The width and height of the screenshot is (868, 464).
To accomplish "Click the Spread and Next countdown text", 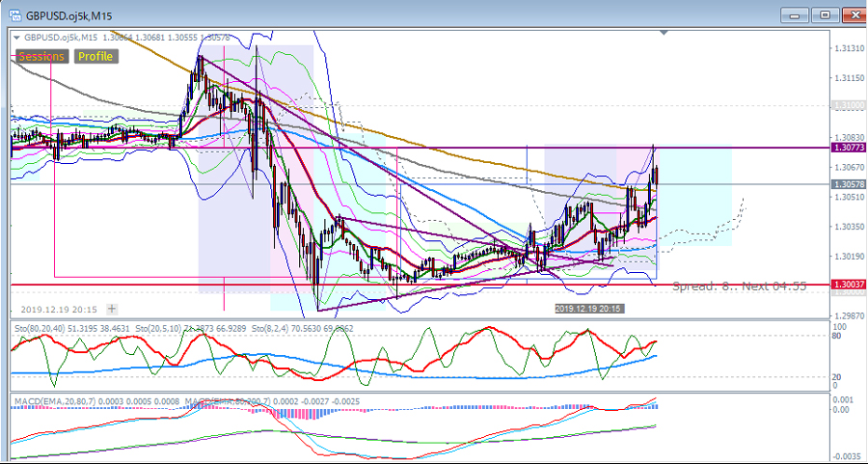I will pos(739,287).
